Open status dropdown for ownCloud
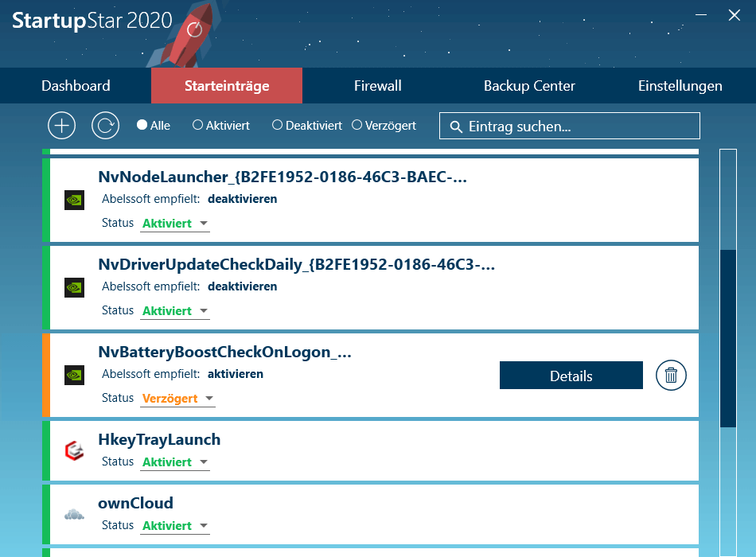The height and width of the screenshot is (557, 756). [x=175, y=526]
